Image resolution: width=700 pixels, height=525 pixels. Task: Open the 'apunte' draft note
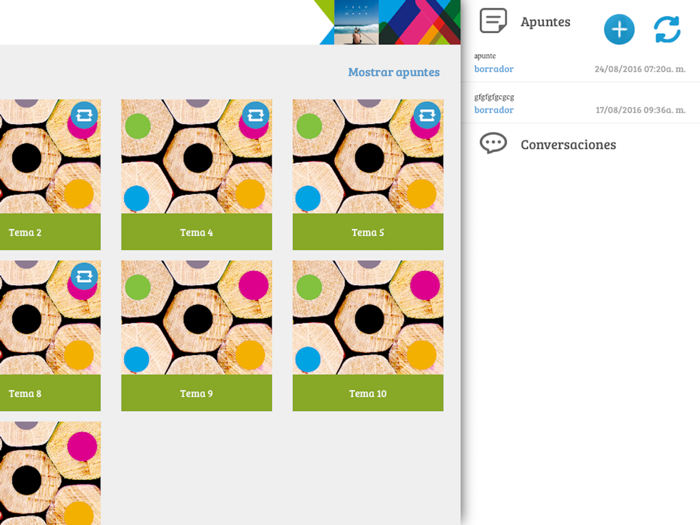(x=580, y=62)
